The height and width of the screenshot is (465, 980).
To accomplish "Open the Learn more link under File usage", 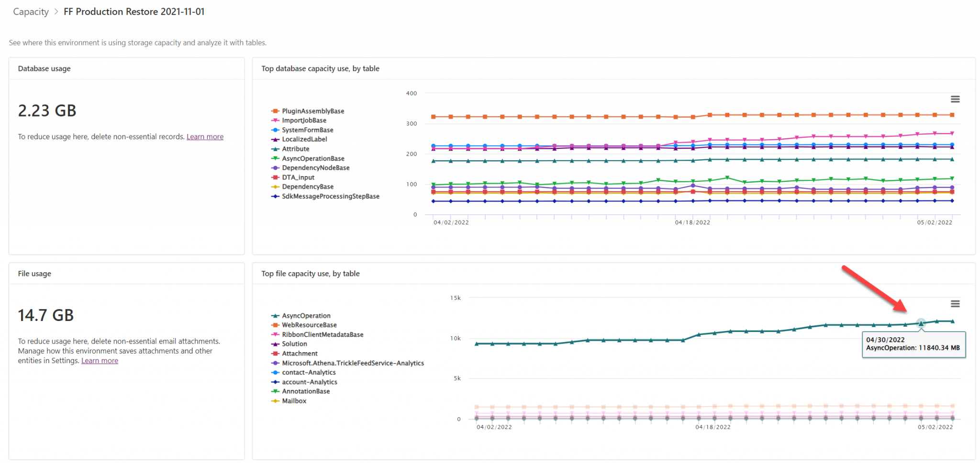I will (x=100, y=360).
